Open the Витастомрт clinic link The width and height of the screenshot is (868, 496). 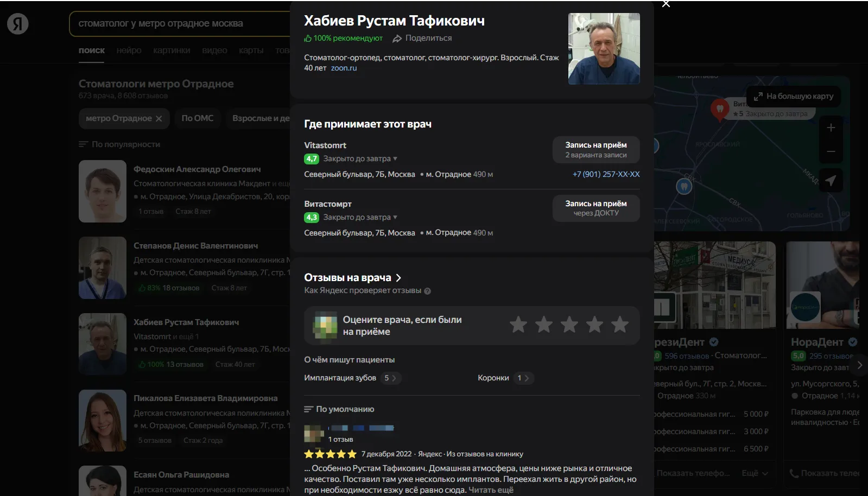click(x=328, y=204)
